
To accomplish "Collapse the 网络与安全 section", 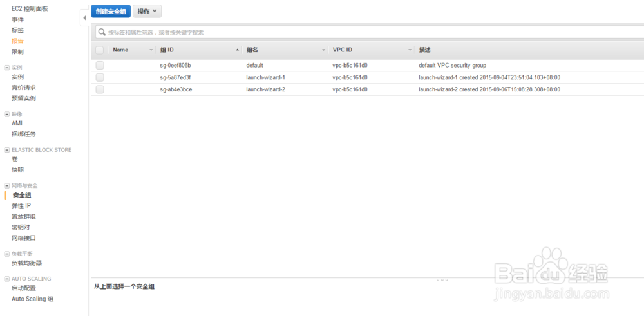I will (x=6, y=186).
